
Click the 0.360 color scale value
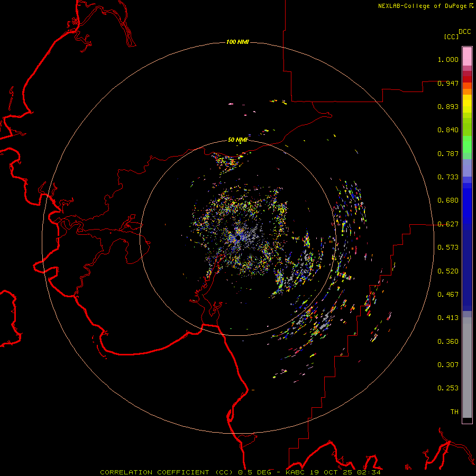click(x=448, y=342)
